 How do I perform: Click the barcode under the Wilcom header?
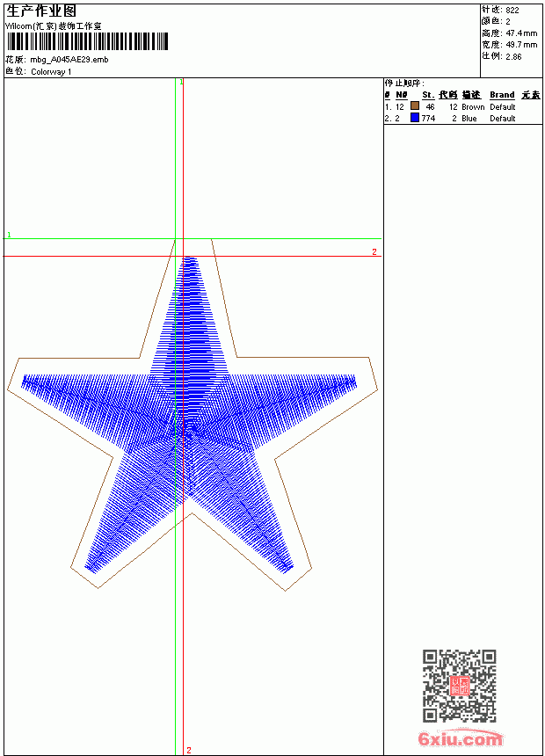pos(87,41)
